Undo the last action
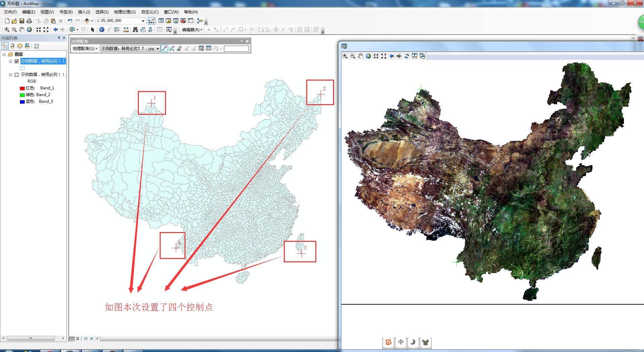The width and height of the screenshot is (644, 352). coord(70,21)
